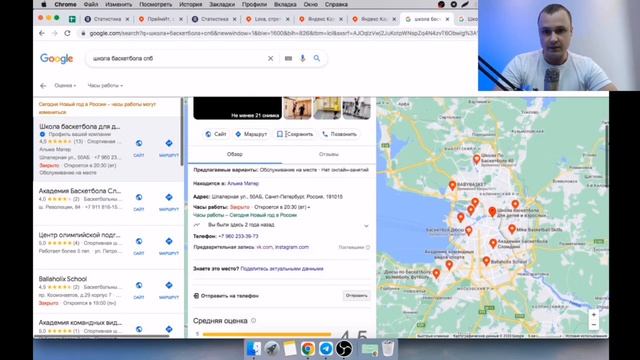Click the Отправить button
Image resolution: width=640 pixels, height=360 pixels.
(356, 296)
